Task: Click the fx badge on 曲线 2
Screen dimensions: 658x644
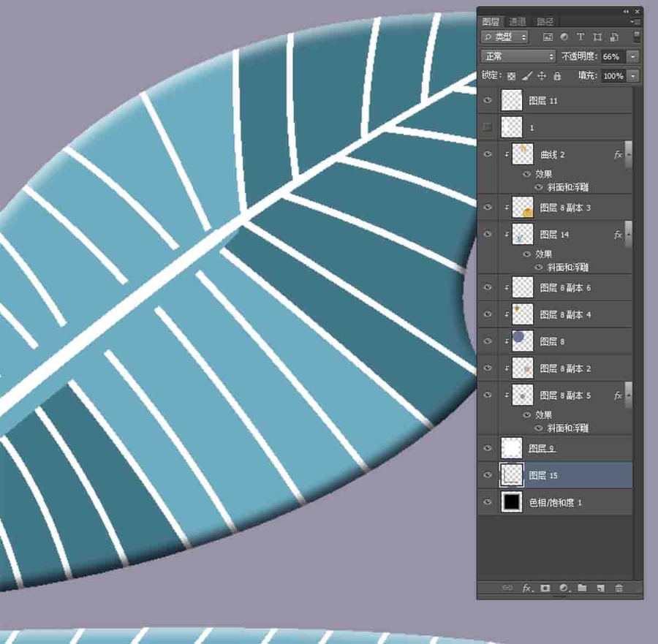Action: [x=618, y=155]
